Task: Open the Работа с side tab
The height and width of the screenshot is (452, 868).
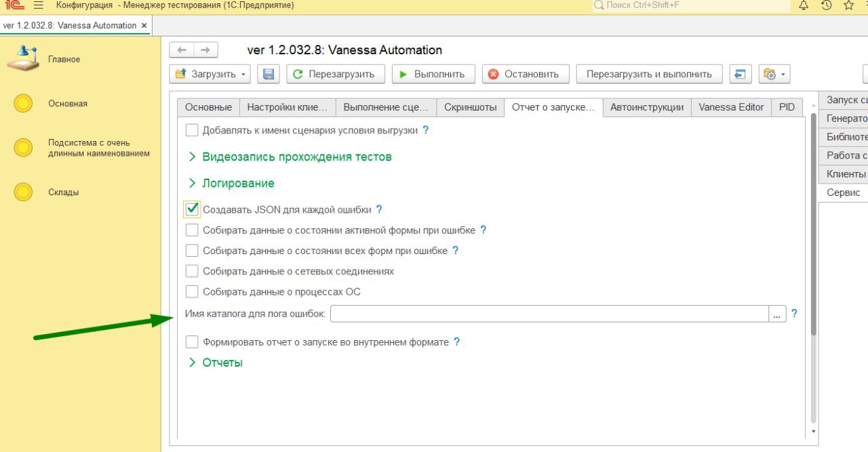Action: [x=844, y=156]
